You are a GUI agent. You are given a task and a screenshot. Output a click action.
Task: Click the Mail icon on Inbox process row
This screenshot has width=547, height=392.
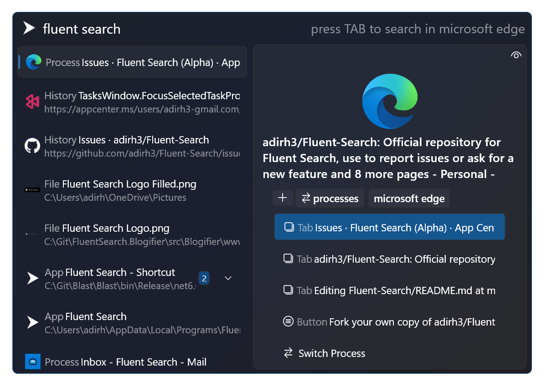[33, 362]
